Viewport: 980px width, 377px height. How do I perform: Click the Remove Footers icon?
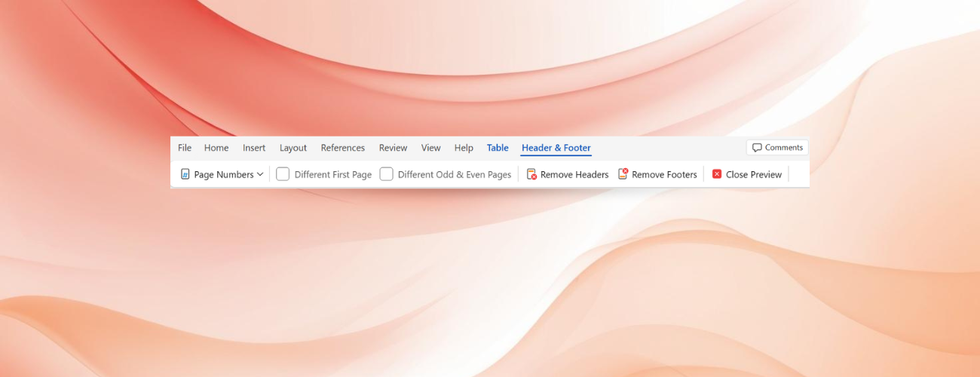[623, 174]
